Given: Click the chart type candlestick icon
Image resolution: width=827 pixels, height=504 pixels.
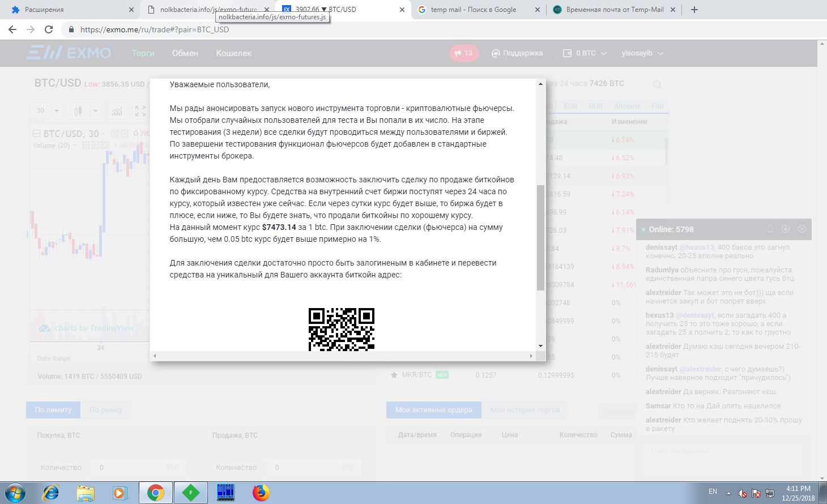Looking at the screenshot, I should [78, 111].
